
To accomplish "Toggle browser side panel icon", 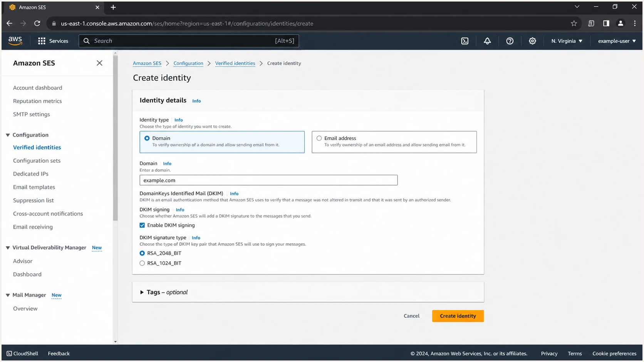I will [606, 23].
